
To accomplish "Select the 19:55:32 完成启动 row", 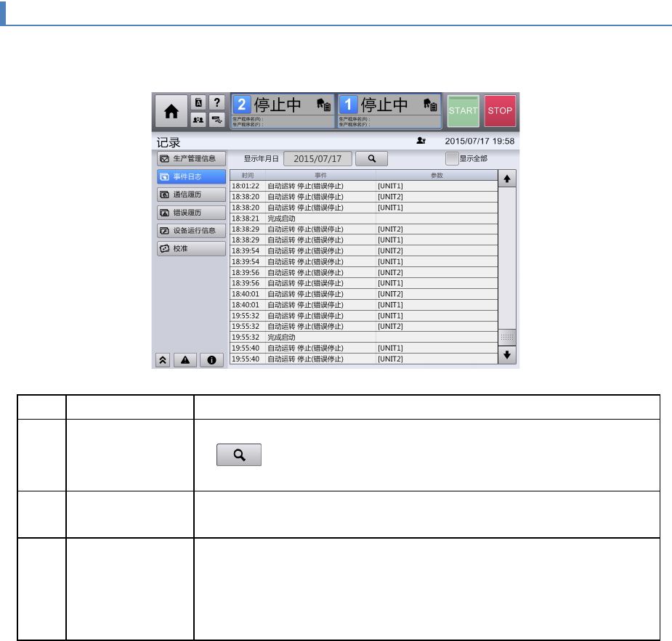I will pos(364,337).
